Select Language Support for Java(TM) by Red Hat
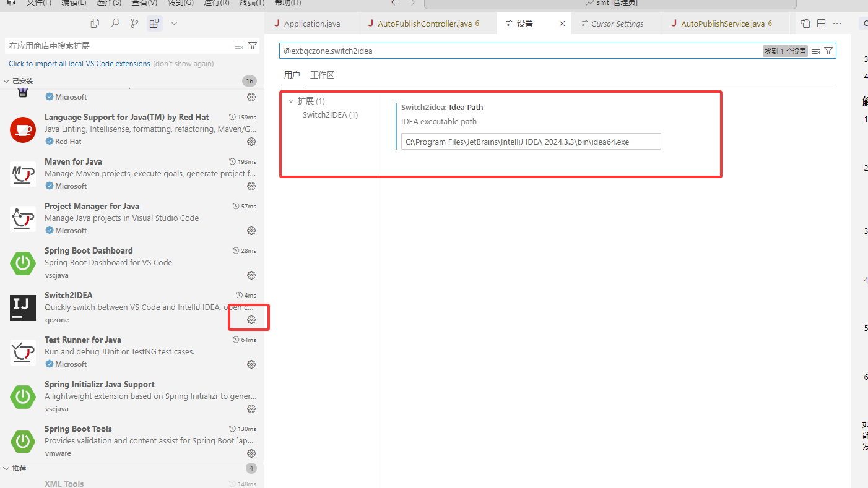Image resolution: width=868 pixels, height=488 pixels. pyautogui.click(x=127, y=117)
